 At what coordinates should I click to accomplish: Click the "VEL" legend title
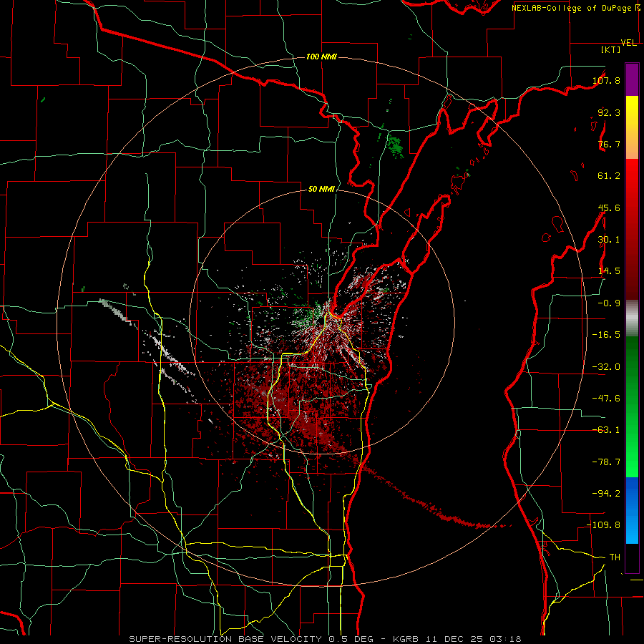(x=629, y=43)
